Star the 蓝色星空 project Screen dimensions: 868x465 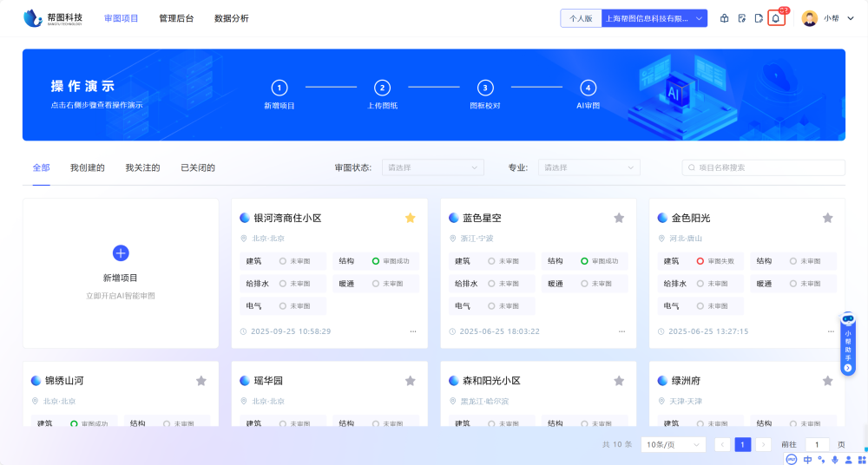tap(619, 218)
